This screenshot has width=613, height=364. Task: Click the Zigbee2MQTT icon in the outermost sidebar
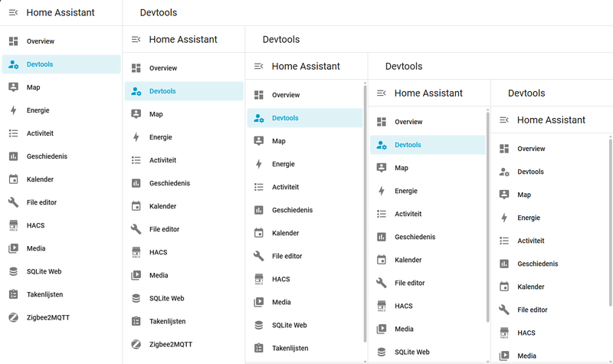tap(13, 317)
